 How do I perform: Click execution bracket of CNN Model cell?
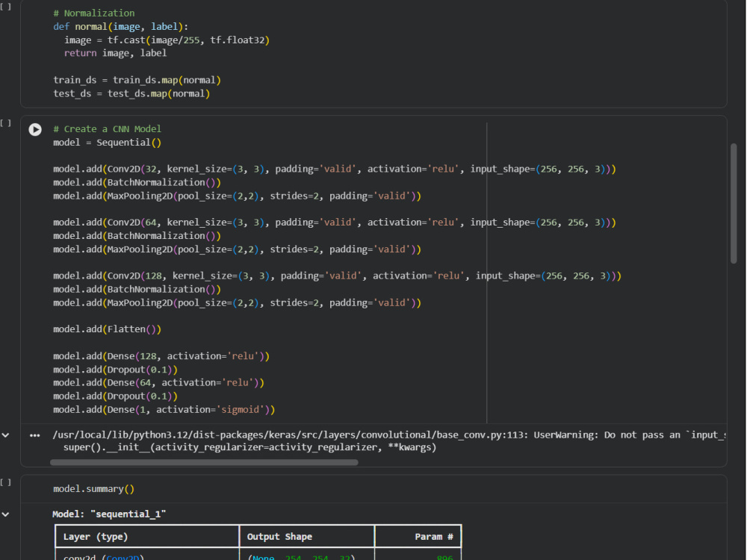(6, 123)
